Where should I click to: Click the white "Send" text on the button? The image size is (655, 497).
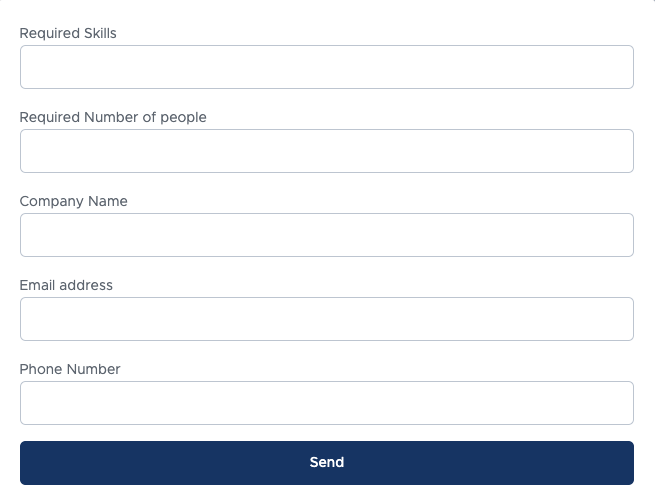click(x=327, y=463)
